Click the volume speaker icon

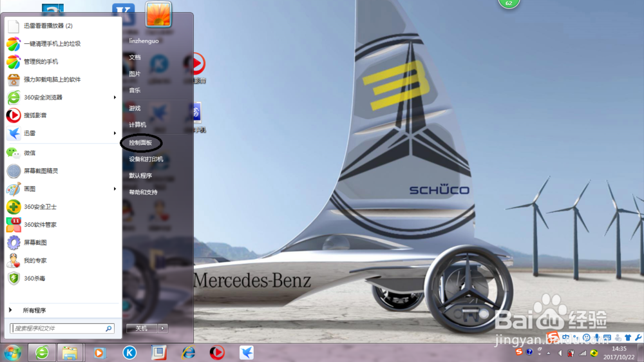(x=560, y=353)
